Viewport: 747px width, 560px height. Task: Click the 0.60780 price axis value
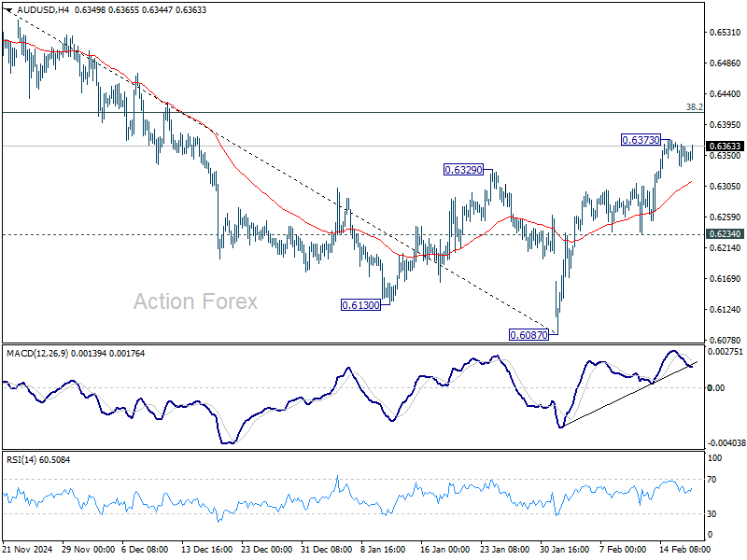click(x=726, y=340)
